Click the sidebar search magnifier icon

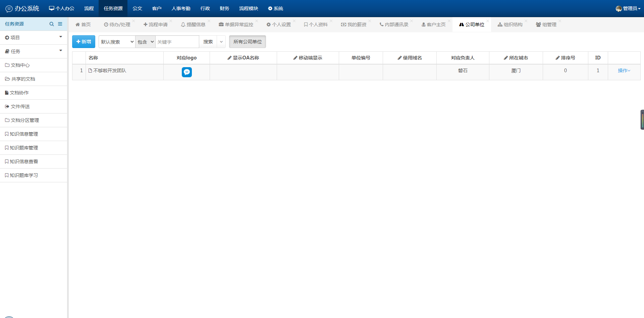pos(52,24)
